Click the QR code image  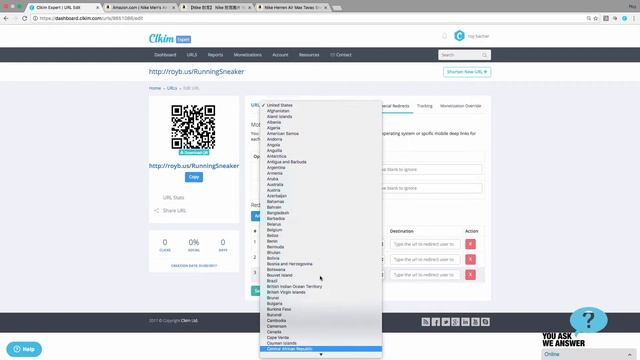(193, 127)
